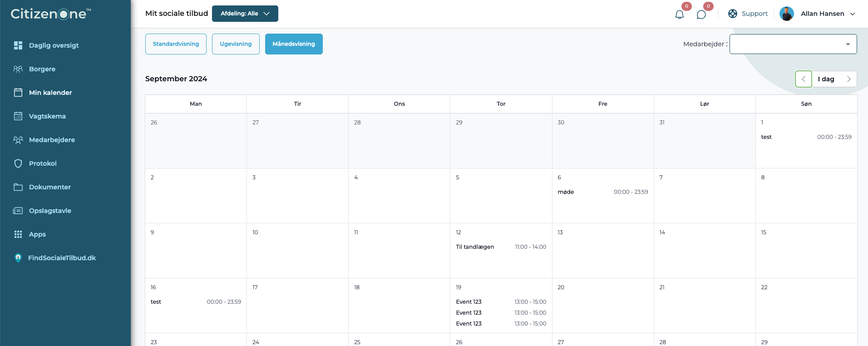Image resolution: width=868 pixels, height=346 pixels.
Task: Click the Apps grid icon
Action: (x=18, y=234)
